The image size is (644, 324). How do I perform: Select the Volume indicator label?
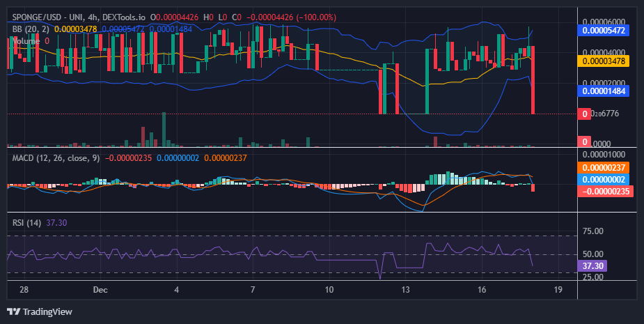pos(26,40)
